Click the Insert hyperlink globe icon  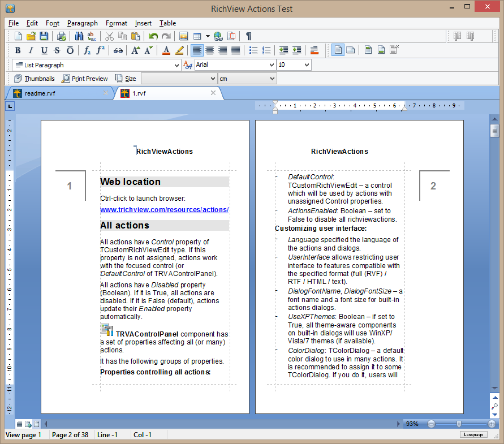(218, 36)
